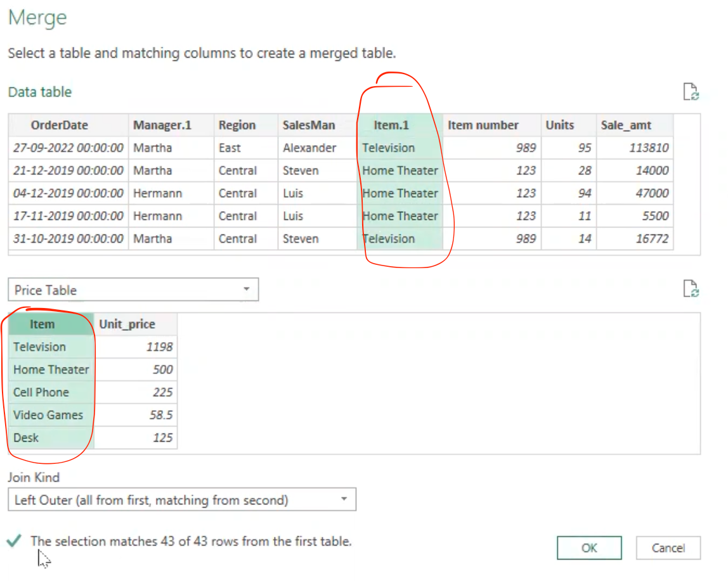Confirm the merge with OK
Screen dimensions: 728x583
[x=588, y=548]
